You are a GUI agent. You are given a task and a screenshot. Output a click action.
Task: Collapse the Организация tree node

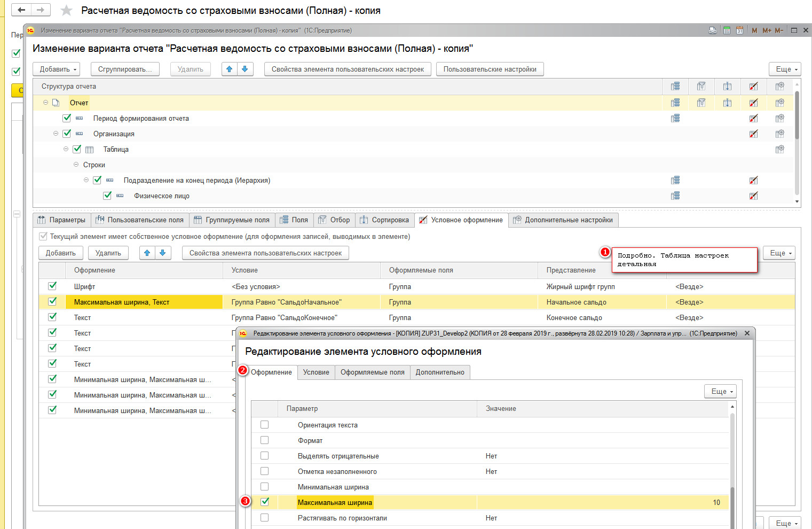(x=56, y=134)
